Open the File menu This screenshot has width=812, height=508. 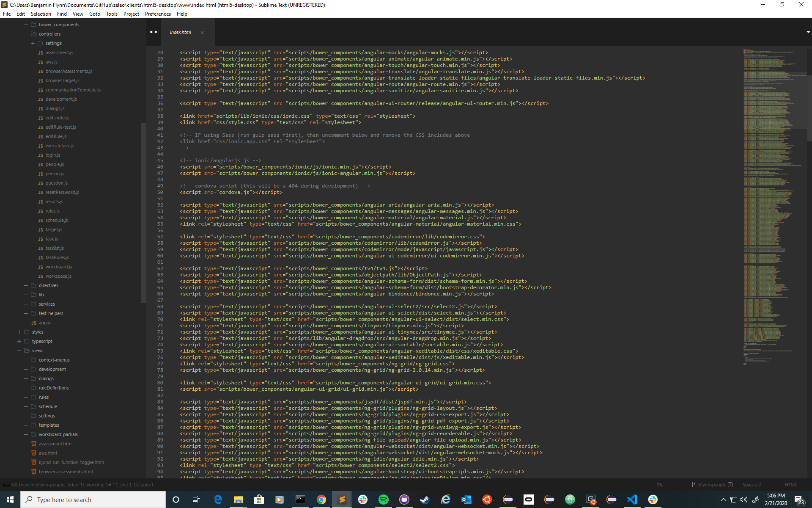pos(7,14)
